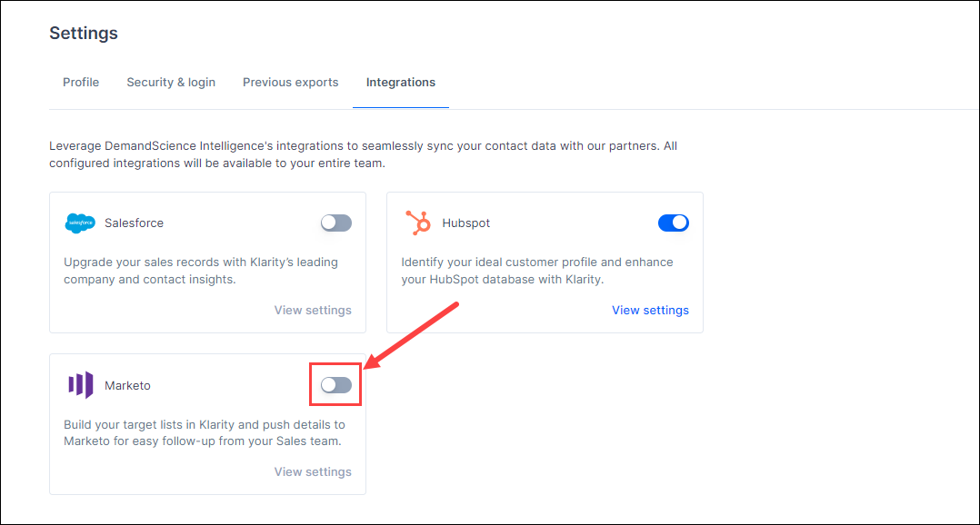
Task: Click the Settings page heading
Action: (84, 33)
